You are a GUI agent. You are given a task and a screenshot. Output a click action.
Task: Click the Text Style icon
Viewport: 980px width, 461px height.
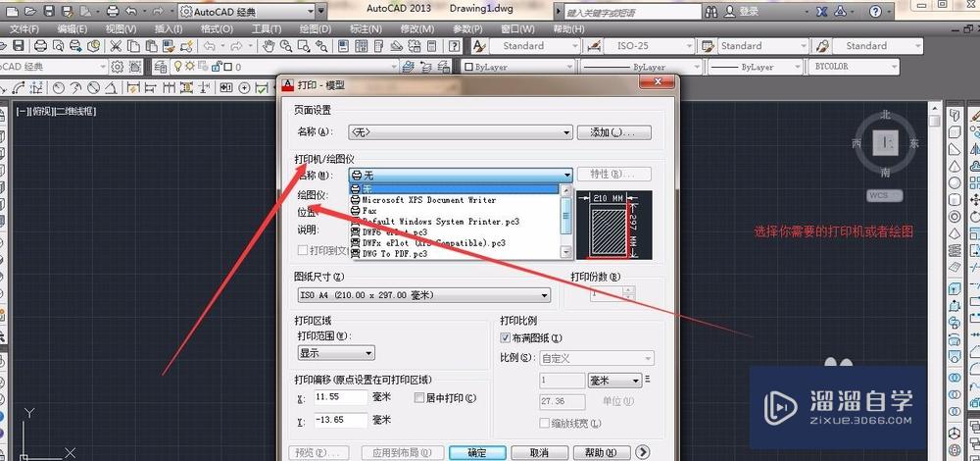click(x=479, y=46)
